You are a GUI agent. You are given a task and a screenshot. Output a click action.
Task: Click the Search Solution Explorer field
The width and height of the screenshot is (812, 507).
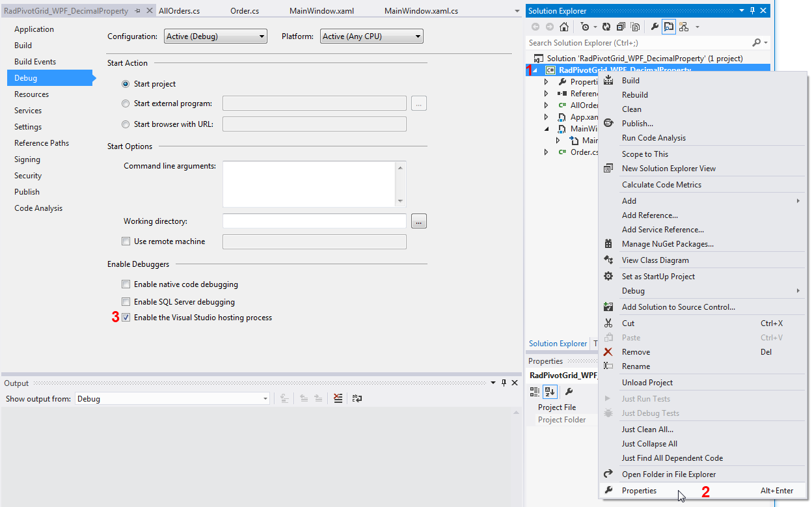click(638, 42)
